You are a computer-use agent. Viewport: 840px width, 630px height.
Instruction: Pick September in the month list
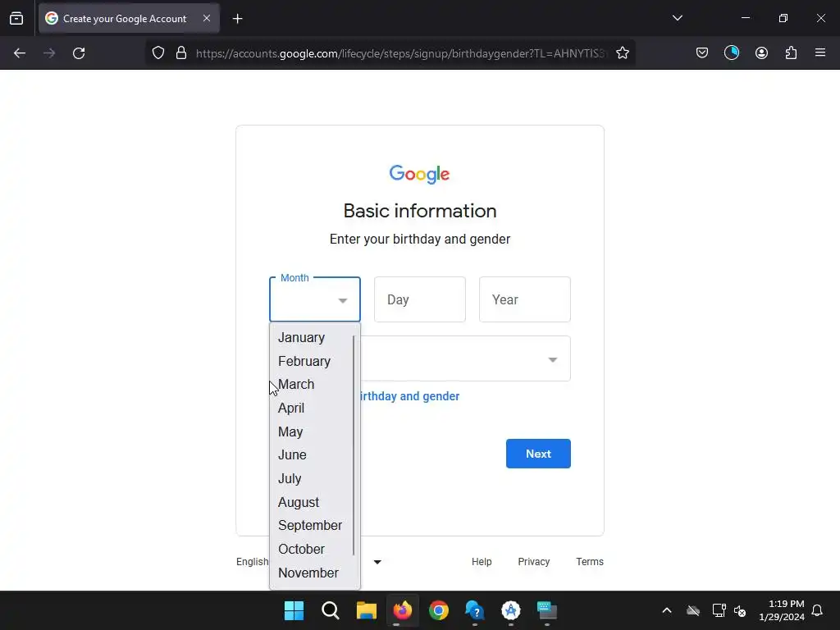click(311, 526)
